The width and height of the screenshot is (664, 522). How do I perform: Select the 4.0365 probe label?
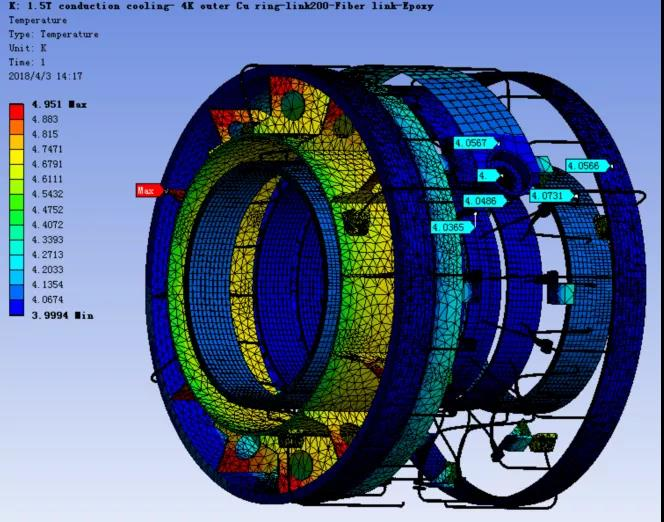(452, 227)
